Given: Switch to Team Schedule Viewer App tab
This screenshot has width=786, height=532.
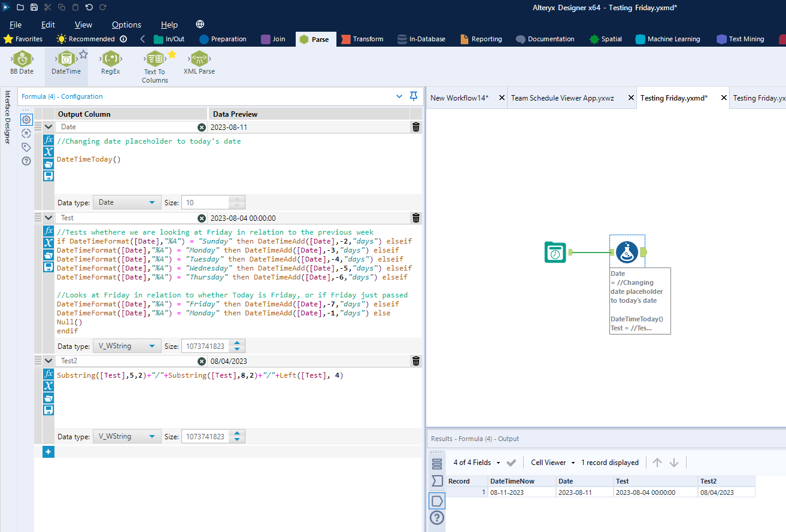Looking at the screenshot, I should (x=562, y=98).
